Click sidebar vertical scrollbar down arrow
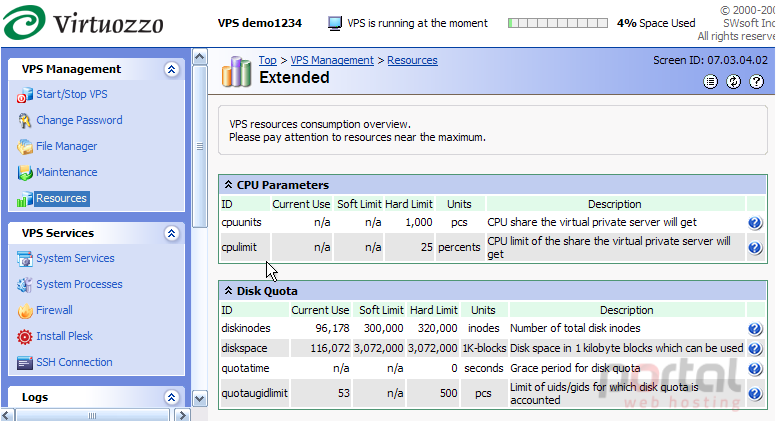Viewport: 776px width, 422px height. click(199, 398)
